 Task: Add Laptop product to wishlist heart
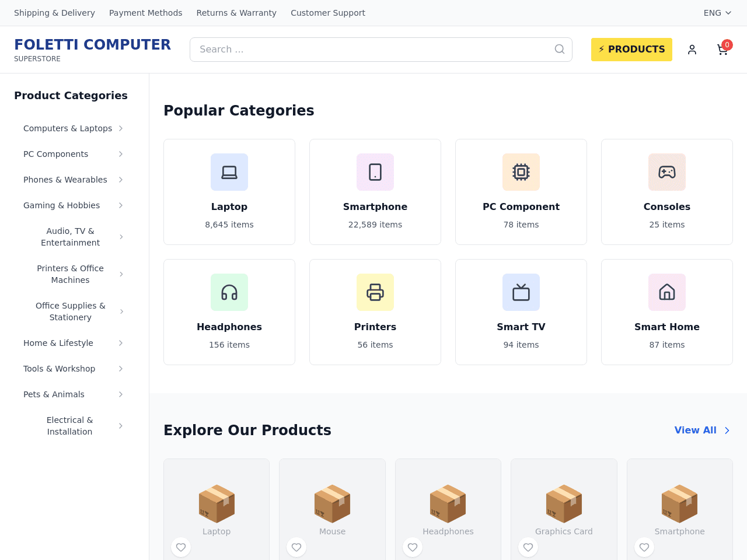pyautogui.click(x=181, y=547)
